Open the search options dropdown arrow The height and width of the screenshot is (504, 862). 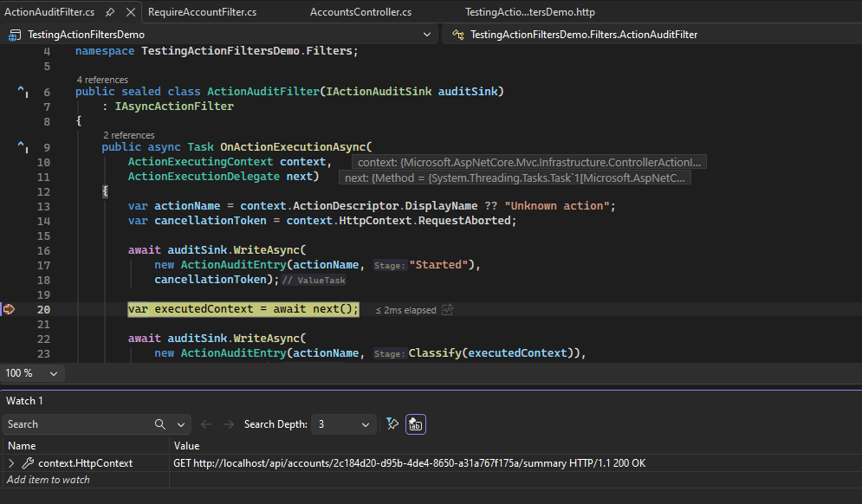tap(181, 424)
